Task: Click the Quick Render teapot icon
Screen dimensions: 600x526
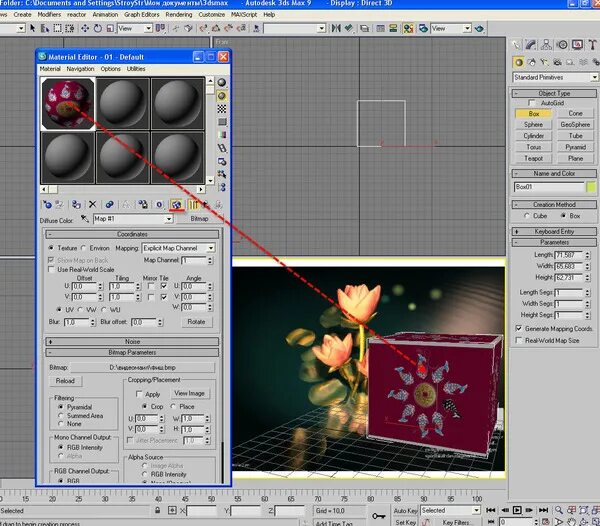Action: click(479, 28)
